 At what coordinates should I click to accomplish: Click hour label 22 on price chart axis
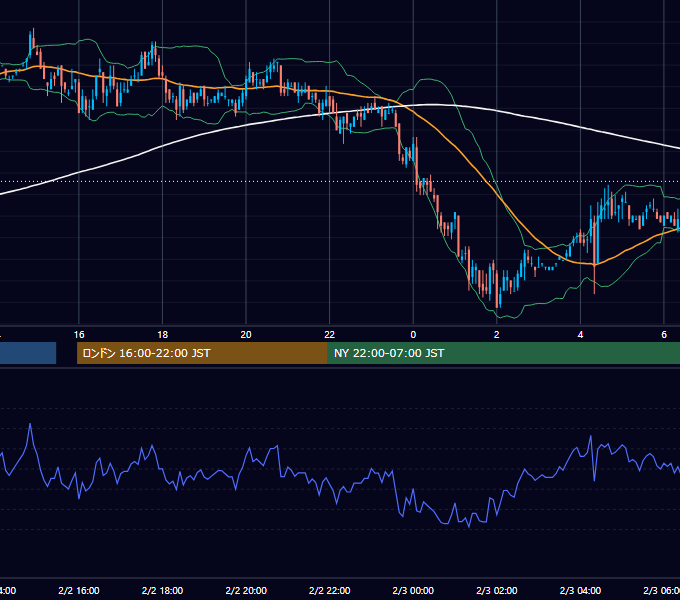pos(330,335)
